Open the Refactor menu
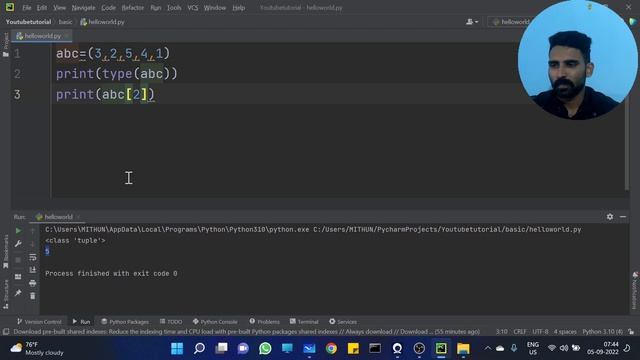Image resolution: width=640 pixels, height=360 pixels. pyautogui.click(x=133, y=8)
